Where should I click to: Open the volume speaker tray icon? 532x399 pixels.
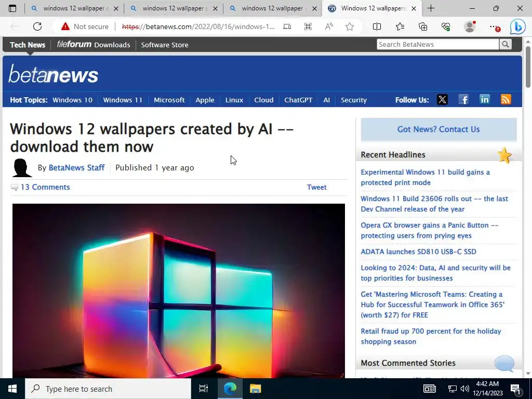(465, 389)
